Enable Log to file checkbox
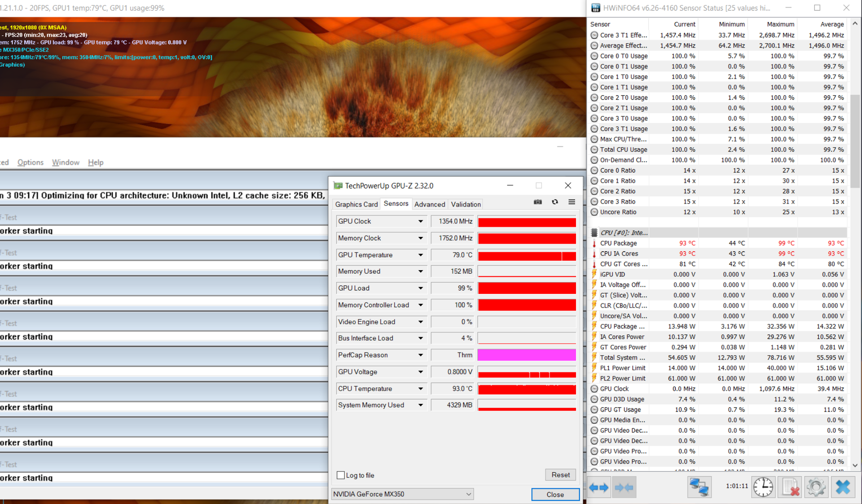The image size is (862, 504). click(x=341, y=475)
